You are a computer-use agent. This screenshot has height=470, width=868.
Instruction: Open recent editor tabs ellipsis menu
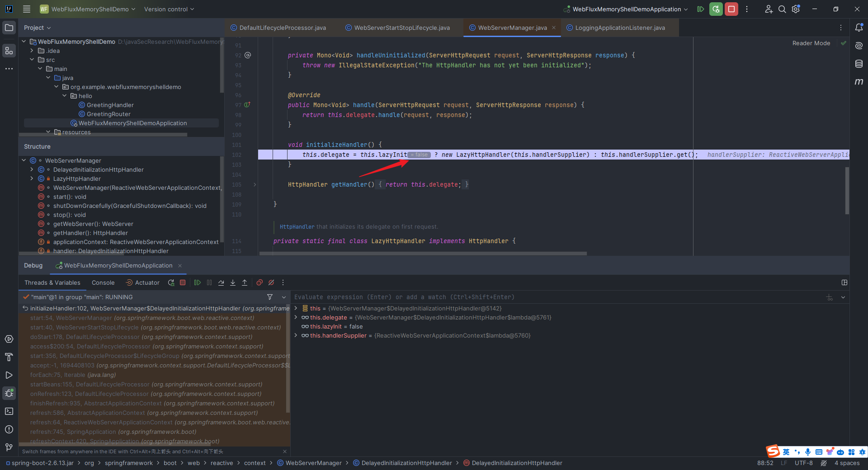click(841, 28)
